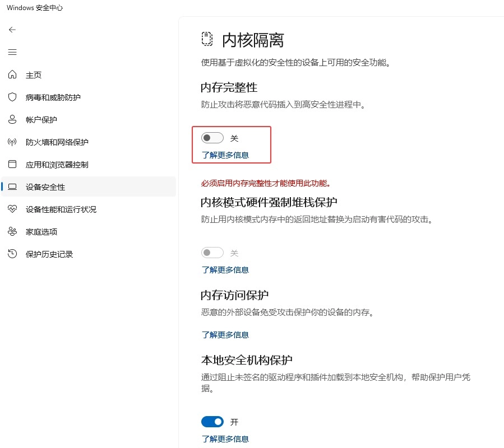Open 病毒和威胁防护 shield icon
Screen dimensions: 504x448
click(x=12, y=97)
